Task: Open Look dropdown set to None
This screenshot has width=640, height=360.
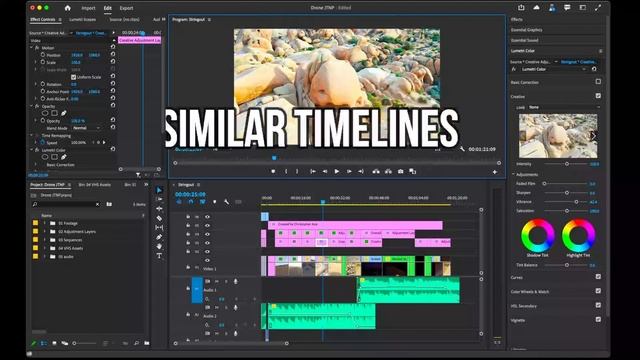Action: click(564, 107)
